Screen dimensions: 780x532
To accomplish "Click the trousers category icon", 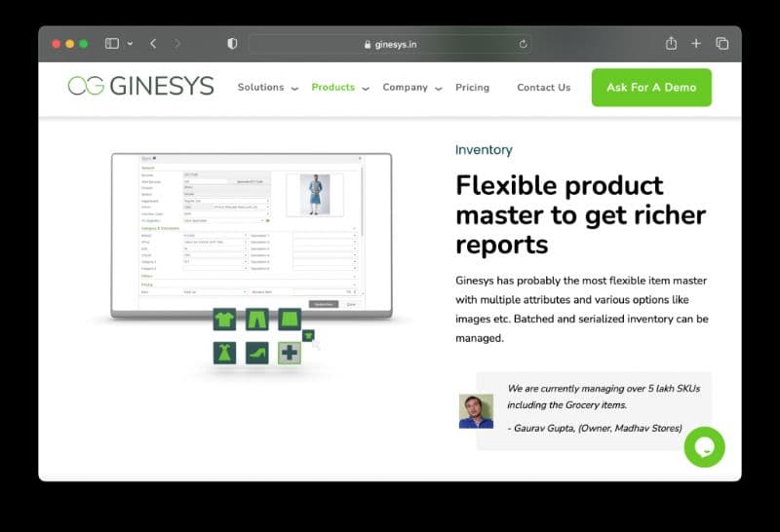I will (256, 320).
